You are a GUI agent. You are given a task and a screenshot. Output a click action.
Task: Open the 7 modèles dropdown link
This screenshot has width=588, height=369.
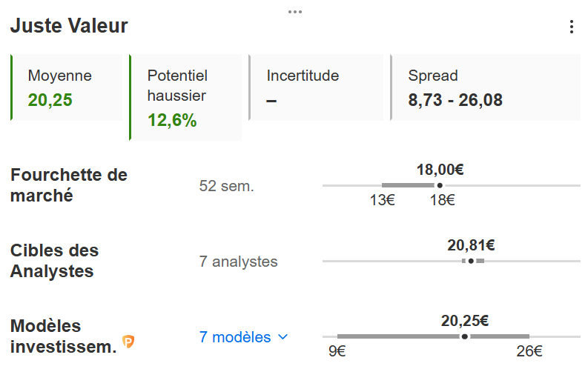235,337
